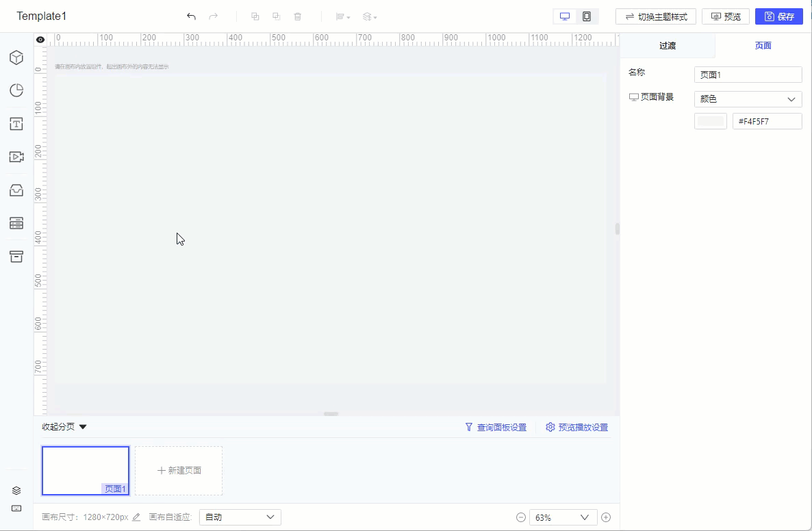Open 查询面板设置 settings
This screenshot has height=531, width=812.
(x=495, y=426)
